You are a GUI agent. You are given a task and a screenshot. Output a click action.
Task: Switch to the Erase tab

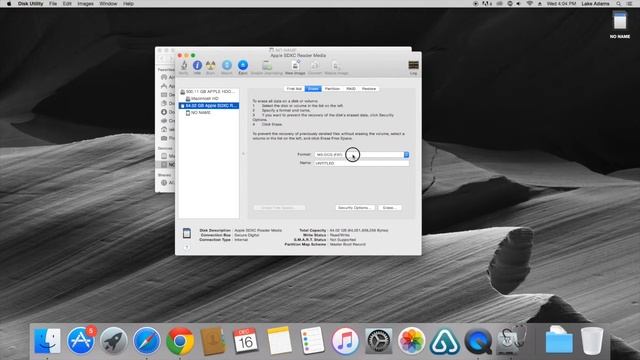[x=313, y=89]
